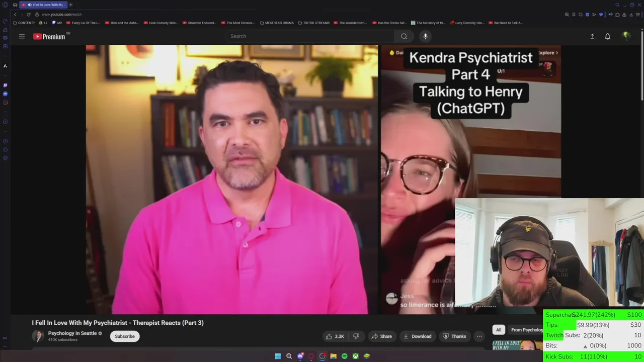Open more actions three-dot menu
Screen dimensions: 644x362
[x=479, y=336]
